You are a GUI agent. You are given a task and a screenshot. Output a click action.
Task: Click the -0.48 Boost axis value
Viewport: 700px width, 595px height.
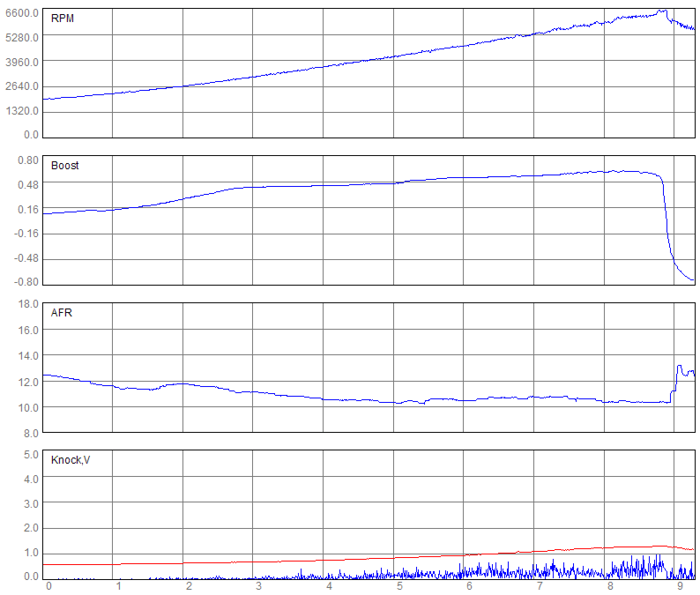tap(26, 258)
